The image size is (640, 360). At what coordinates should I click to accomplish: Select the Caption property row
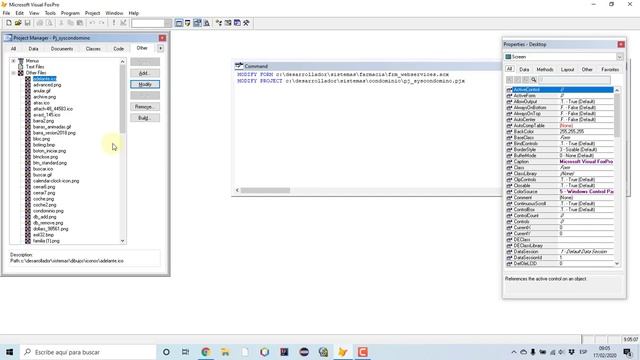click(560, 162)
